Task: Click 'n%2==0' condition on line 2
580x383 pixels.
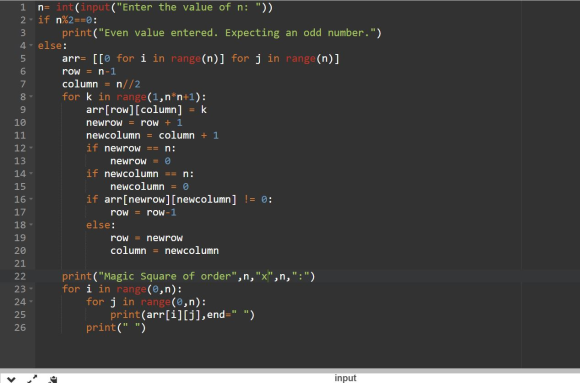Action: tap(74, 20)
